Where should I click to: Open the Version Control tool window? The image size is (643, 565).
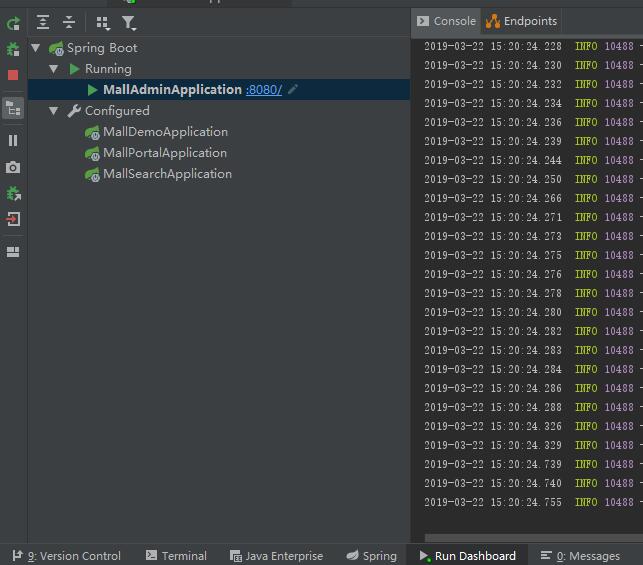point(66,556)
